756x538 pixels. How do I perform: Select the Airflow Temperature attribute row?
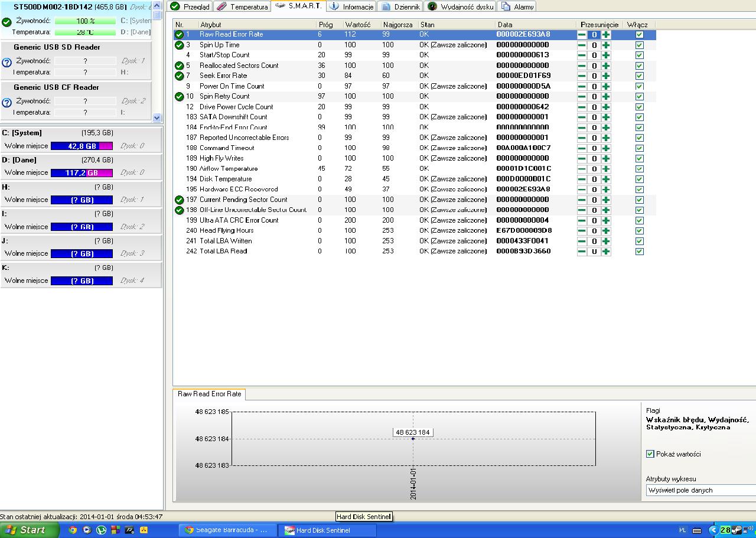point(415,169)
